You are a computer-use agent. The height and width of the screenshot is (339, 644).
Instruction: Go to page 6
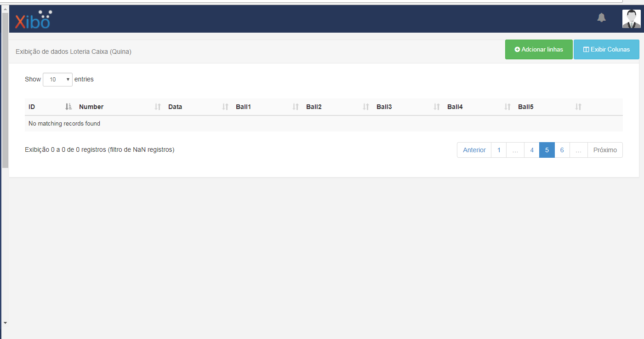[562, 150]
